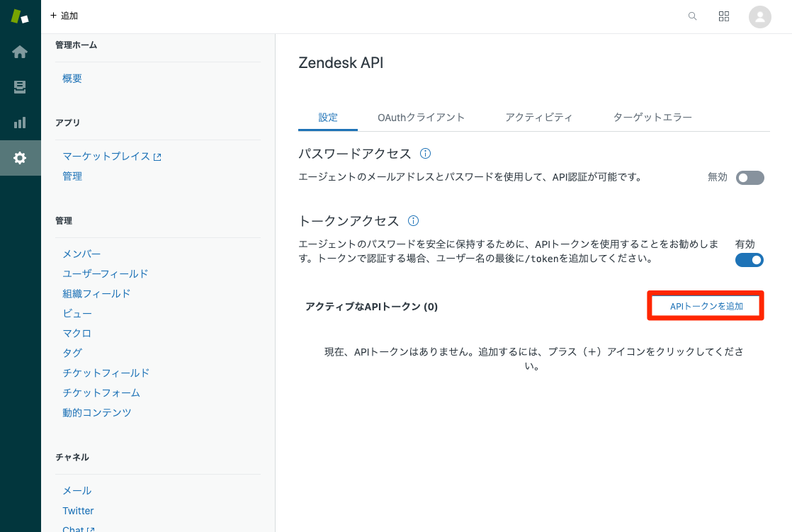Click the 管理ホーム heading
The image size is (792, 532).
click(x=76, y=45)
